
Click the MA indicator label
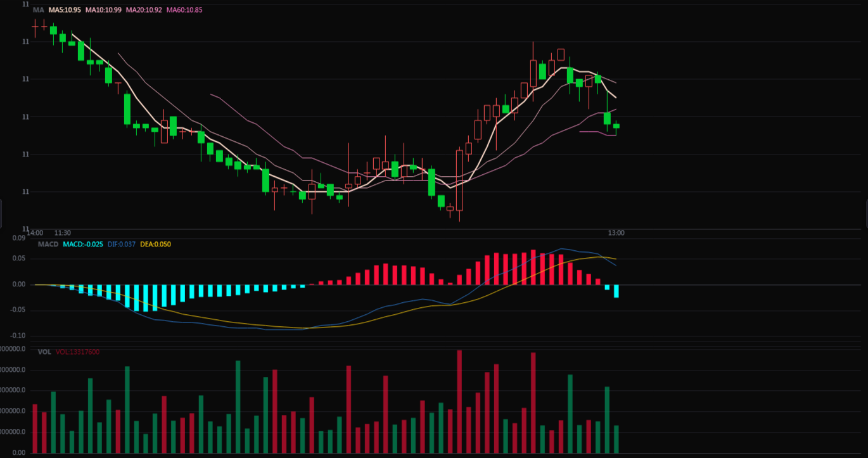[38, 10]
